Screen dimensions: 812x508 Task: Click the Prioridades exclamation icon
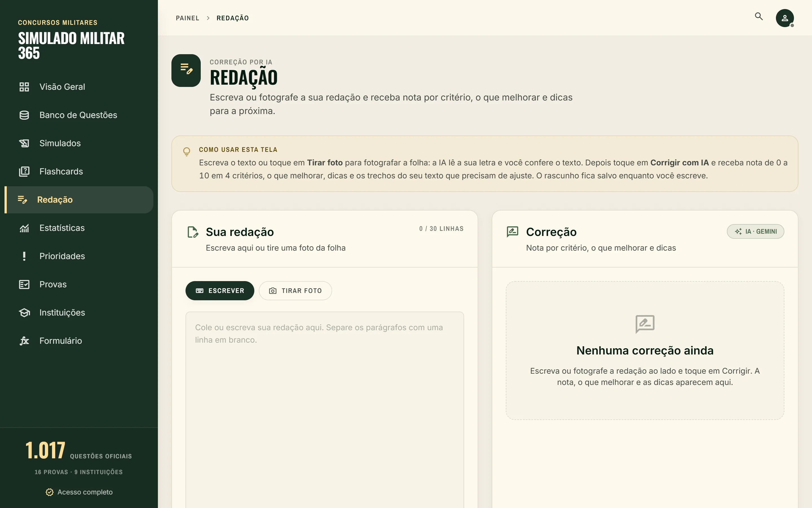point(24,256)
